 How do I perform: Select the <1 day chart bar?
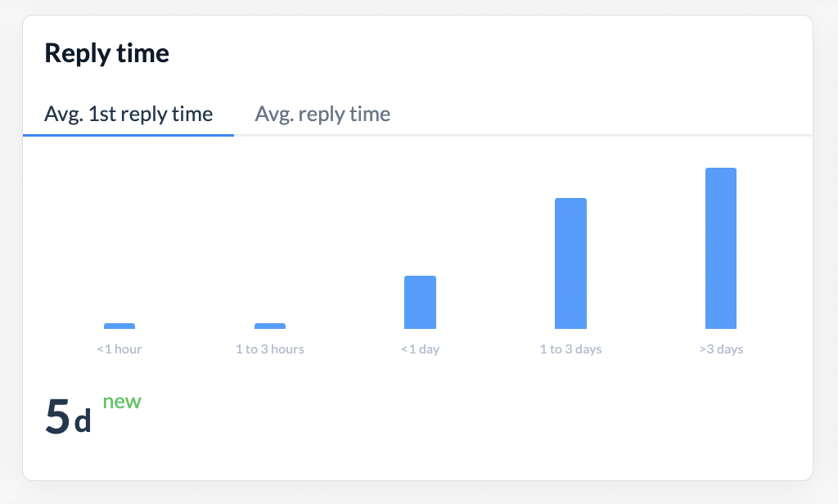(420, 303)
